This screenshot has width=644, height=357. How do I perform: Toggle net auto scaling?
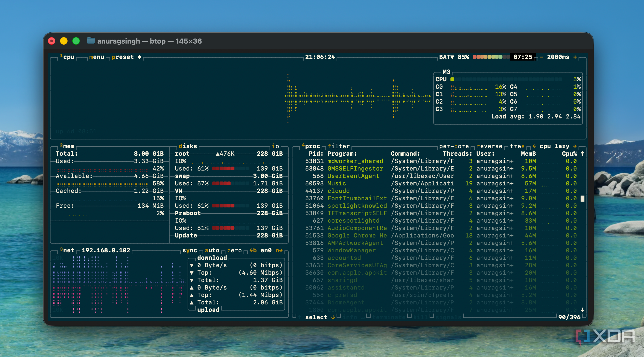(212, 250)
